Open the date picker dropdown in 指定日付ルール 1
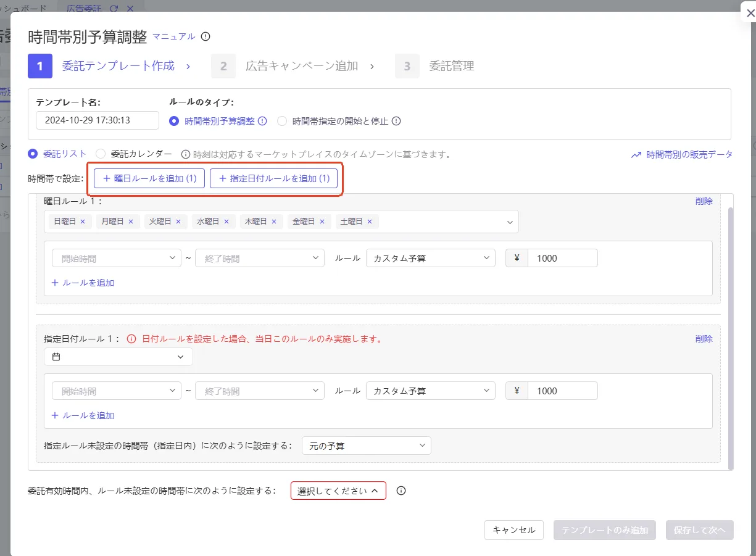The height and width of the screenshot is (556, 756). [x=118, y=357]
